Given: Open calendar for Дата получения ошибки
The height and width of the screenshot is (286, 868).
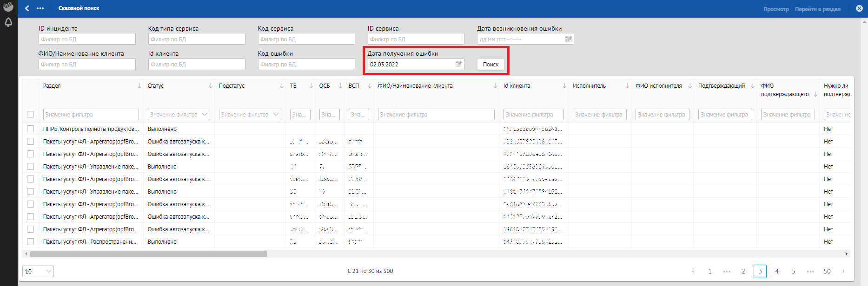Looking at the screenshot, I should click(x=458, y=64).
